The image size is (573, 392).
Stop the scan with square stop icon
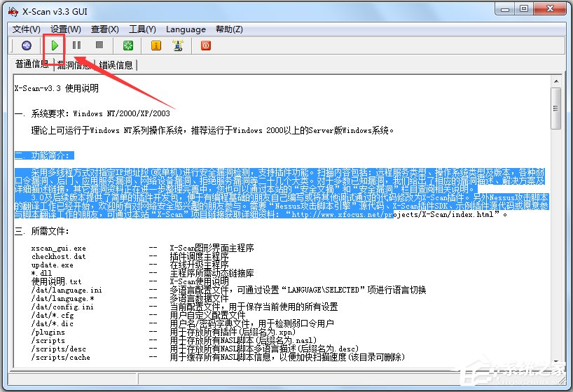point(99,45)
